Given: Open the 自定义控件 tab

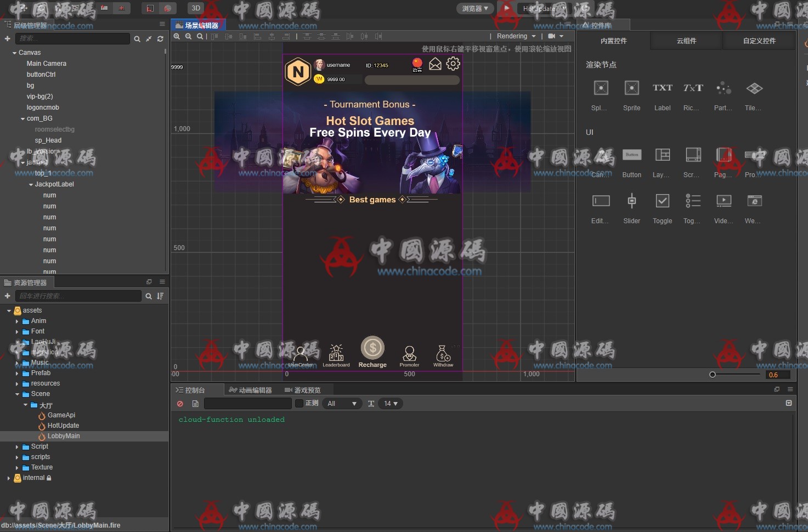Looking at the screenshot, I should [759, 41].
